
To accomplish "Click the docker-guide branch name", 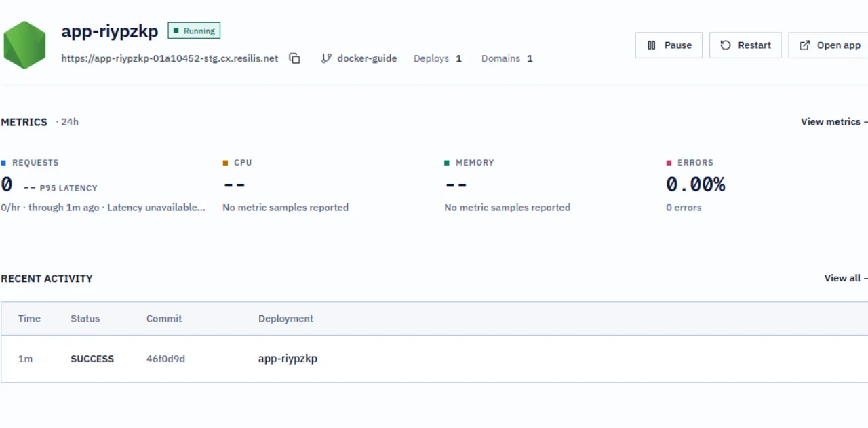I will 367,58.
